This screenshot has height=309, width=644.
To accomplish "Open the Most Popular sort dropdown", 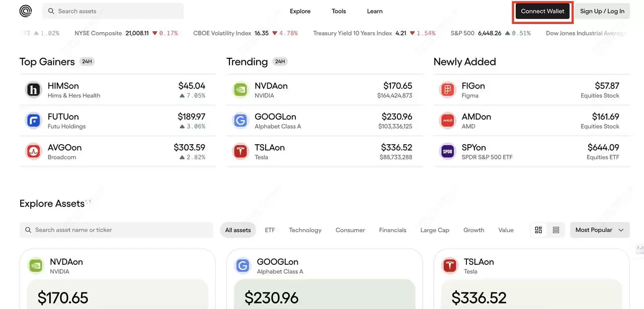I will coord(600,230).
